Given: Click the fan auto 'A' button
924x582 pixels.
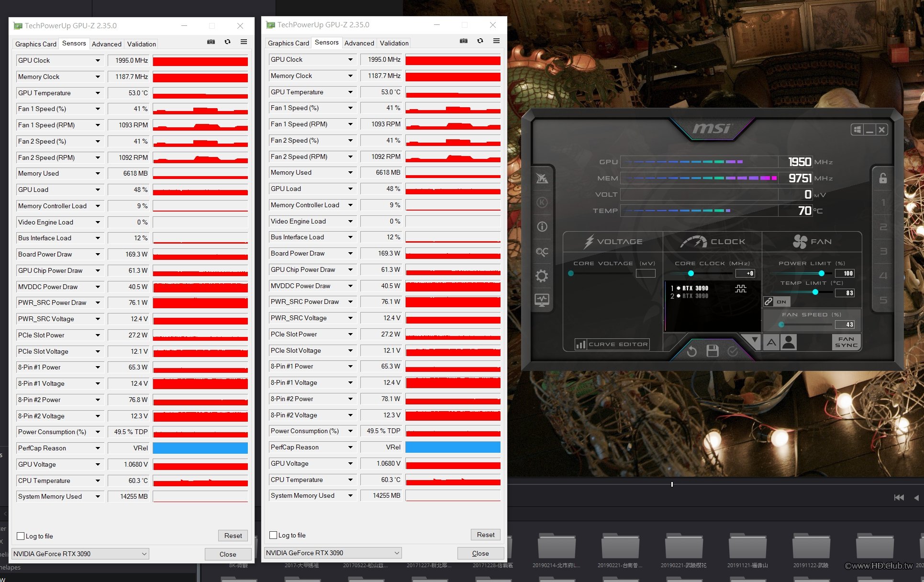Looking at the screenshot, I should click(x=771, y=342).
